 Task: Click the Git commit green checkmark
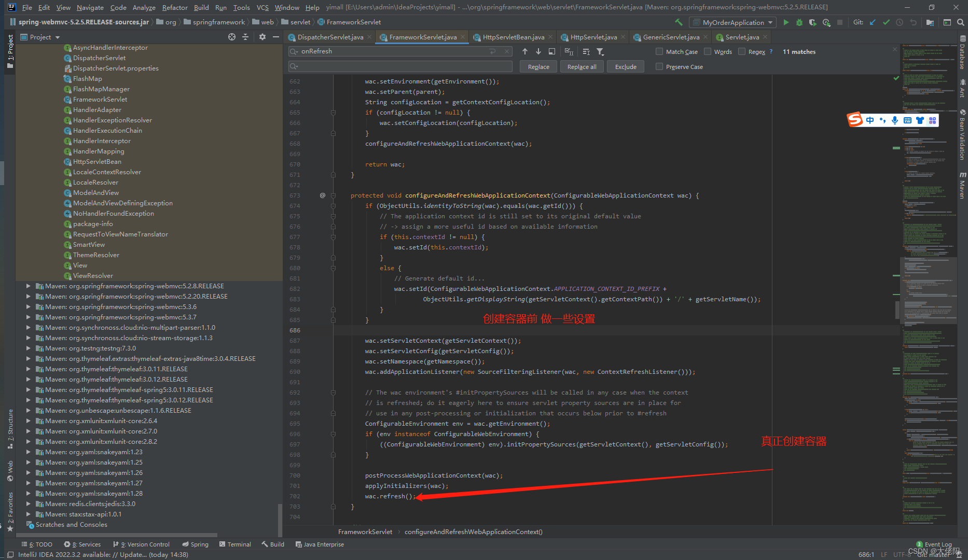point(886,22)
